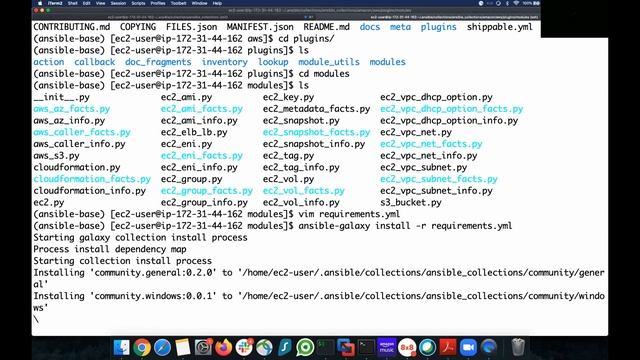Open Amazon Music from the dock
This screenshot has width=640, height=360.
[387, 347]
